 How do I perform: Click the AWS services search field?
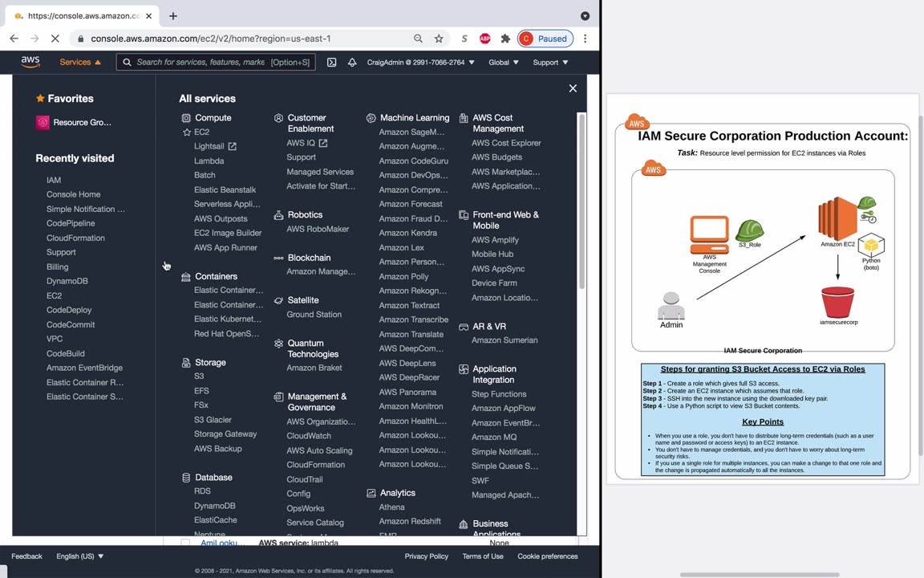tap(216, 62)
